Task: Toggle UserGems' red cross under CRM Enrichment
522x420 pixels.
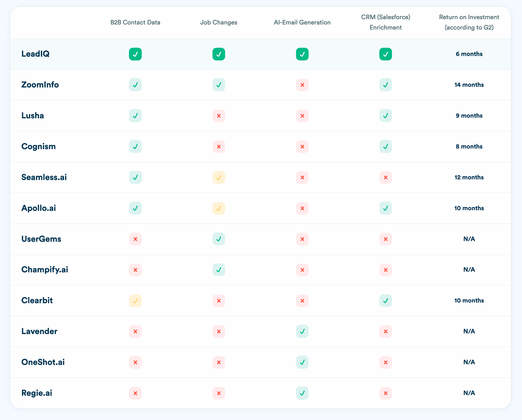Action: [x=386, y=239]
